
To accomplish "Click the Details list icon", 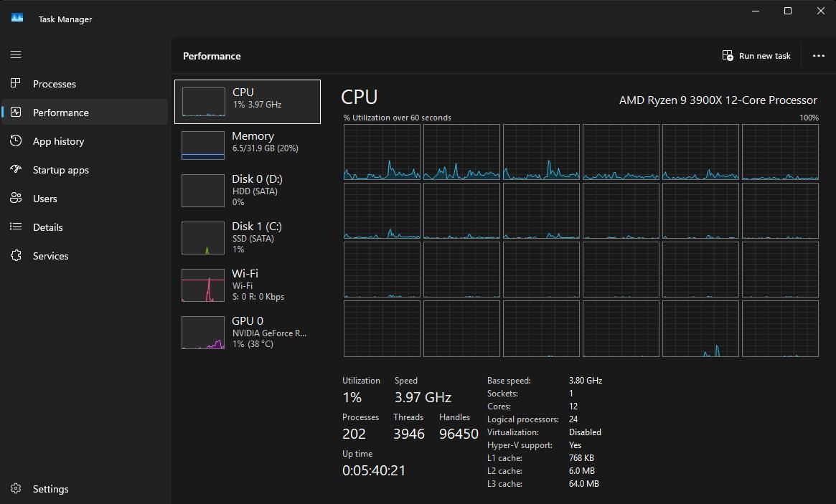I will 16,227.
